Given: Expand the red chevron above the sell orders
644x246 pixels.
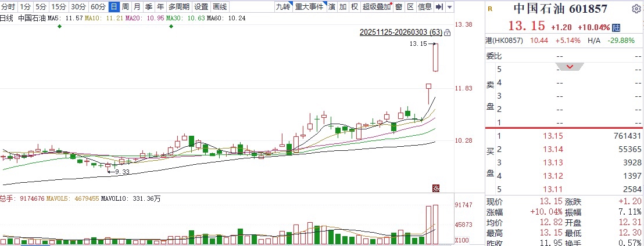Looking at the screenshot, I should point(570,67).
